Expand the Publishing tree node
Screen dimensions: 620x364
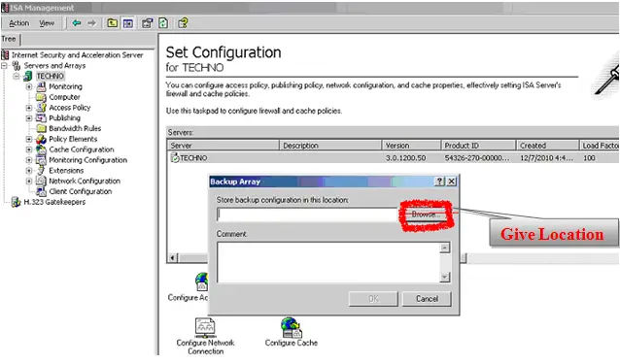click(29, 118)
